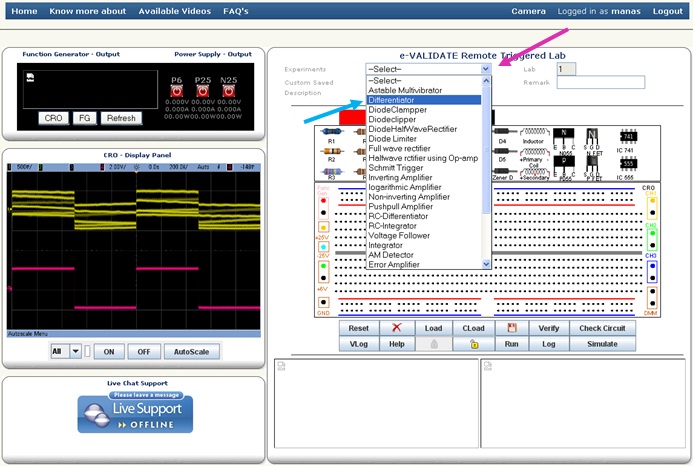This screenshot has width=695, height=466.
Task: Click the Live Support offline badge
Action: coord(135,413)
